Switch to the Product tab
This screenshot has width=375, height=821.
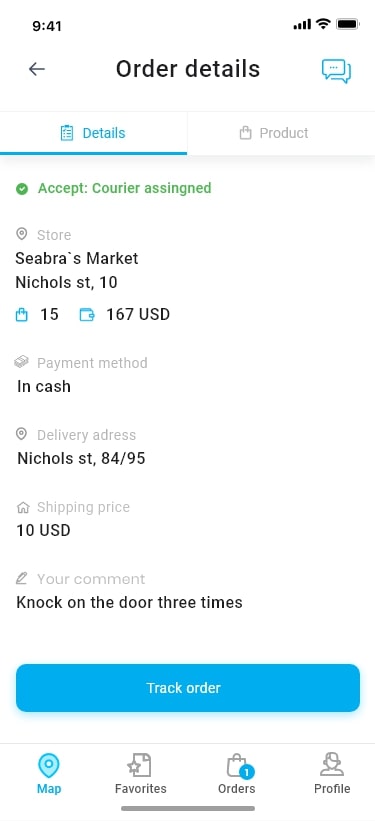281,133
